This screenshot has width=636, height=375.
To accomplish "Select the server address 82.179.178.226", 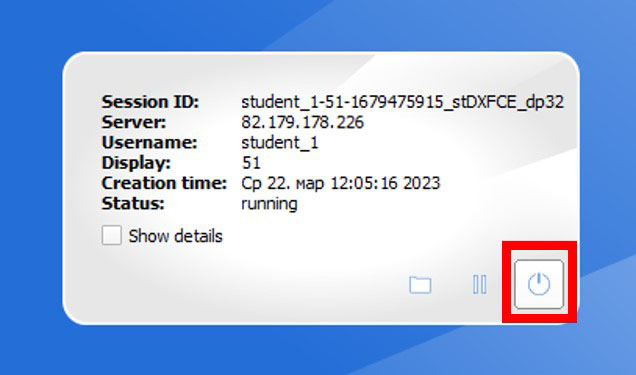I will coord(303,122).
